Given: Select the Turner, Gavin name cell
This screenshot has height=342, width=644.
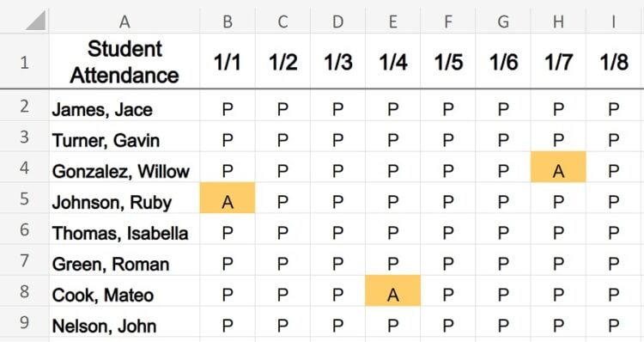Looking at the screenshot, I should pos(125,137).
